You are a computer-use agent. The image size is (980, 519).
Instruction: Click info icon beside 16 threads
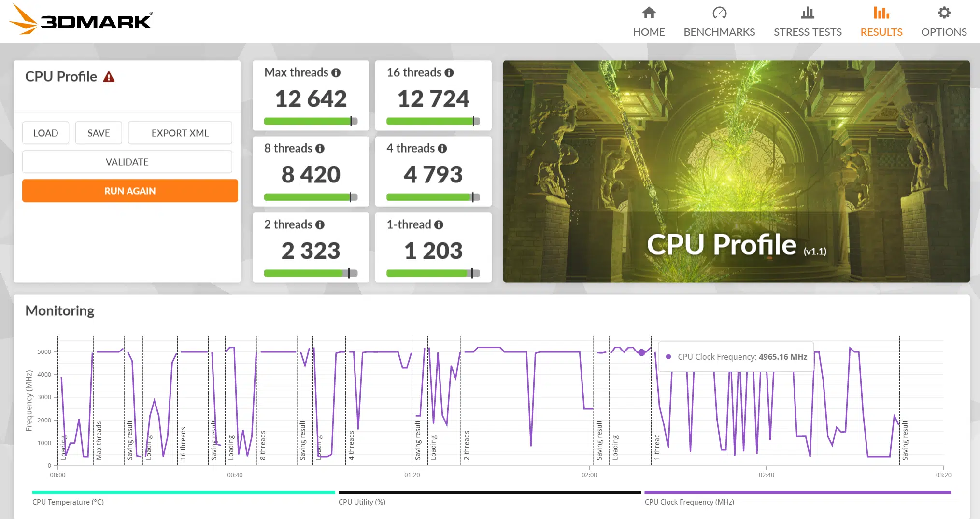click(449, 73)
